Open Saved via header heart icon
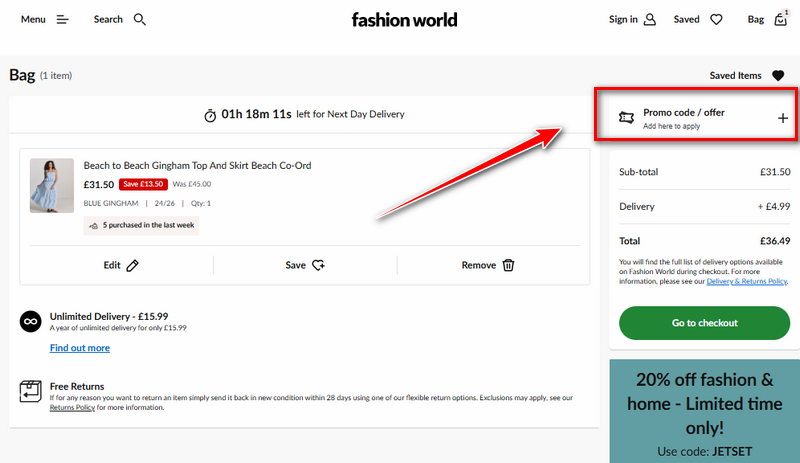 click(x=716, y=19)
